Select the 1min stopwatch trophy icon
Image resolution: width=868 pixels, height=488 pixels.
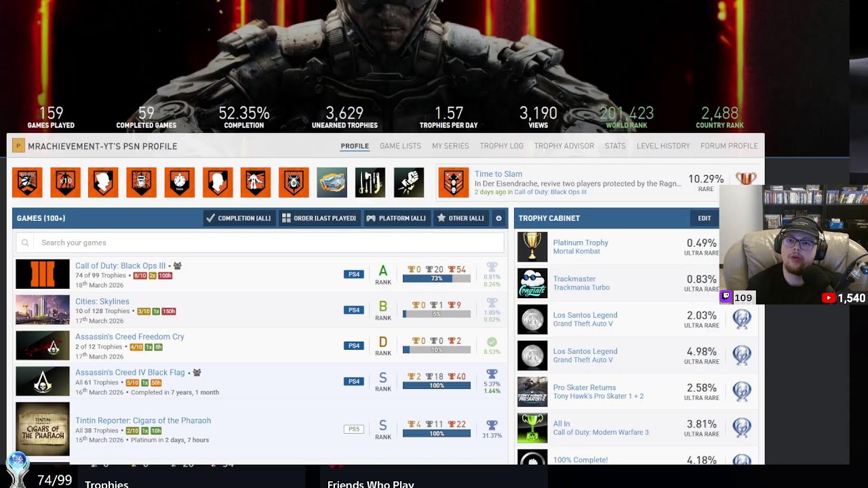[x=179, y=182]
